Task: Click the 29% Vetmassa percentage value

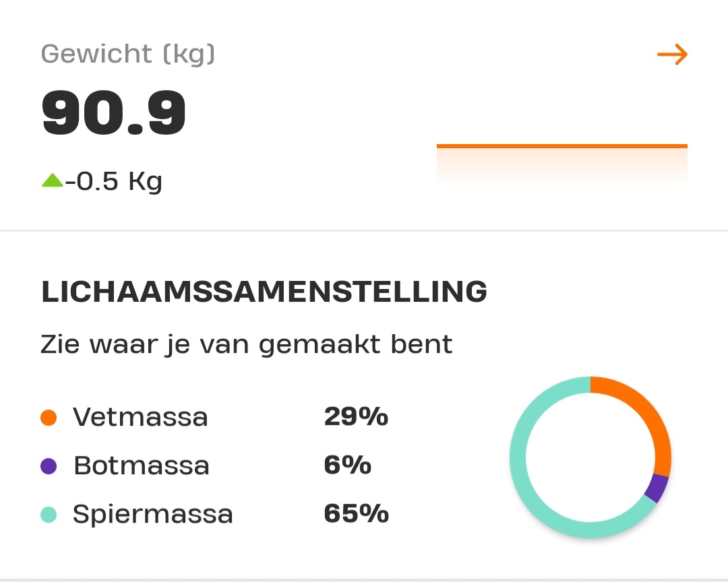Action: 356,417
